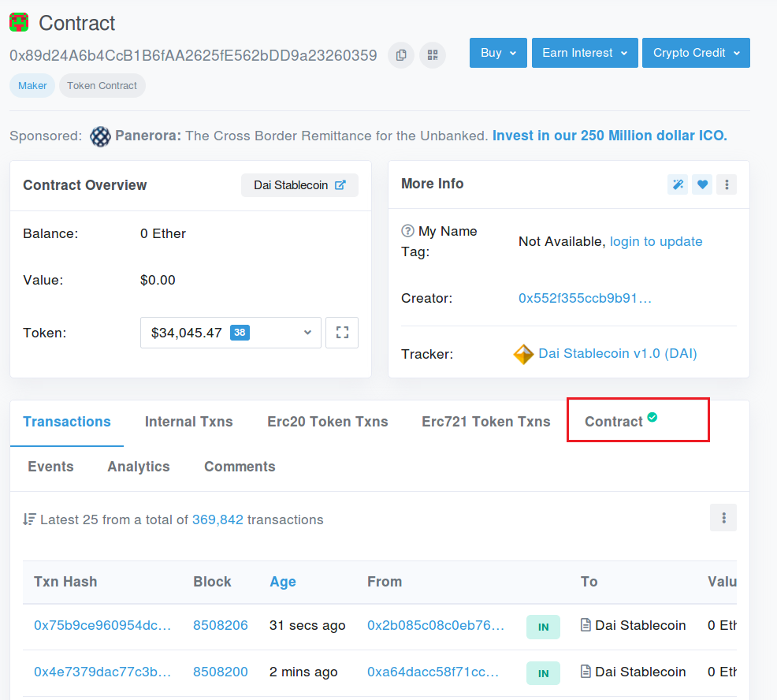This screenshot has width=777, height=700.
Task: Open transactions list three-dot menu
Action: pyautogui.click(x=723, y=518)
